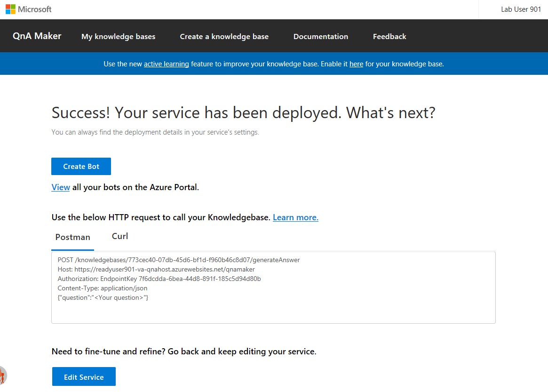The image size is (548, 392).
Task: Click the Create Bot button
Action: pyautogui.click(x=81, y=167)
